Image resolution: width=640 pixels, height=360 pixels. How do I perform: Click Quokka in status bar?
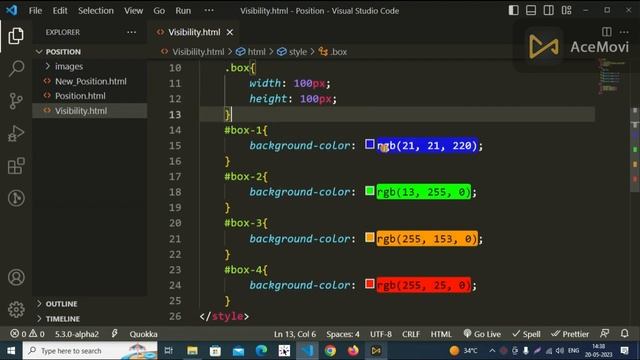pyautogui.click(x=143, y=334)
